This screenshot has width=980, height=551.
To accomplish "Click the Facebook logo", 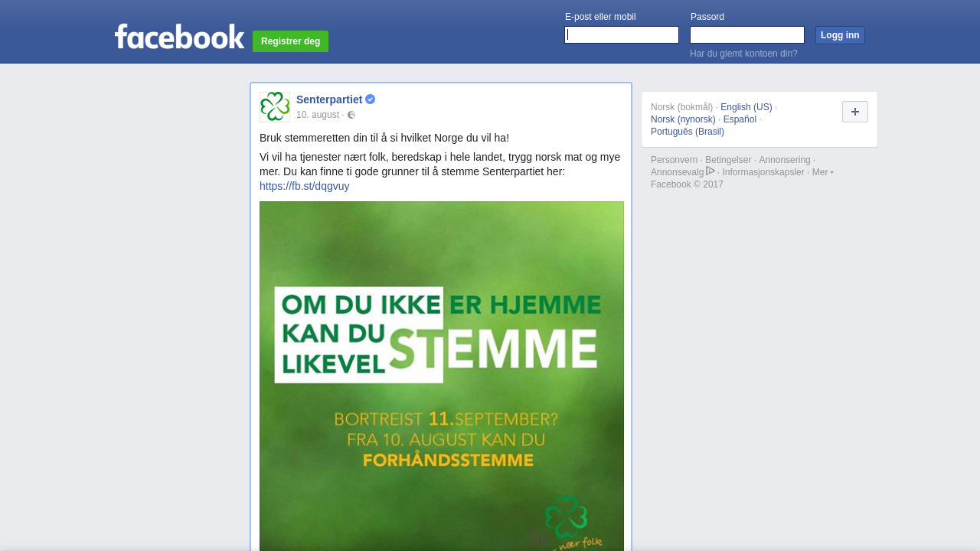I will point(180,37).
